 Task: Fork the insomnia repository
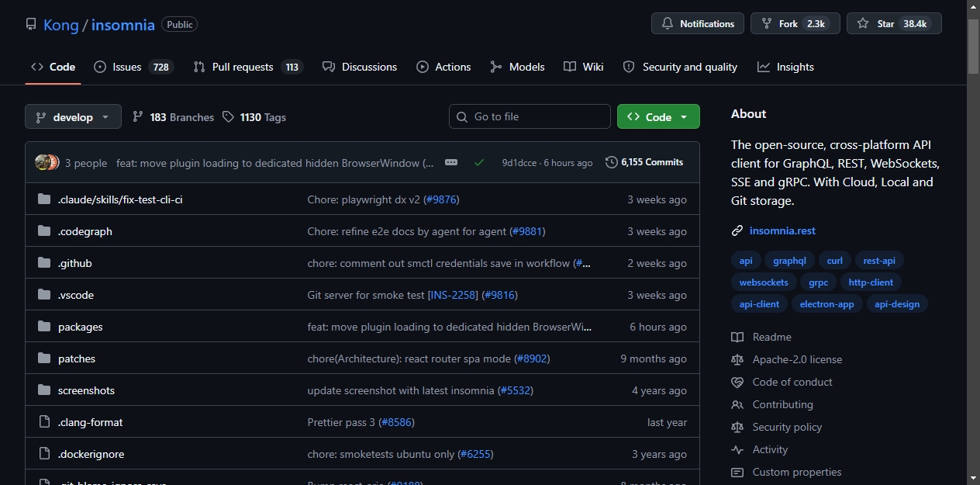795,24
